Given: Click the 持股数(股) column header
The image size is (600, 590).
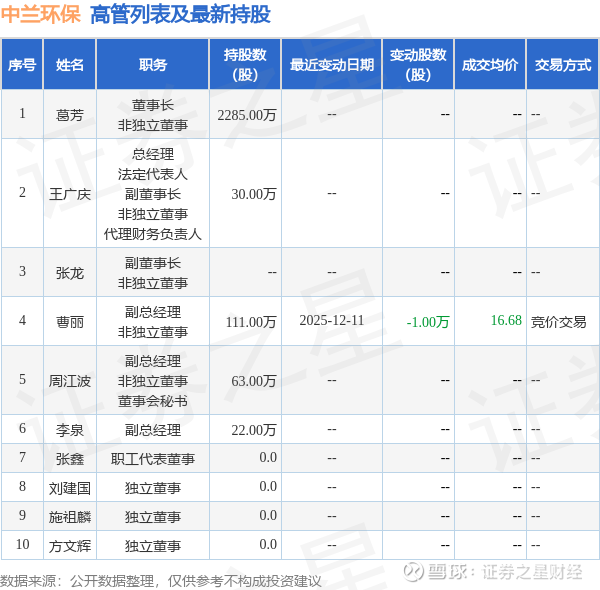Looking at the screenshot, I should click(x=245, y=65).
